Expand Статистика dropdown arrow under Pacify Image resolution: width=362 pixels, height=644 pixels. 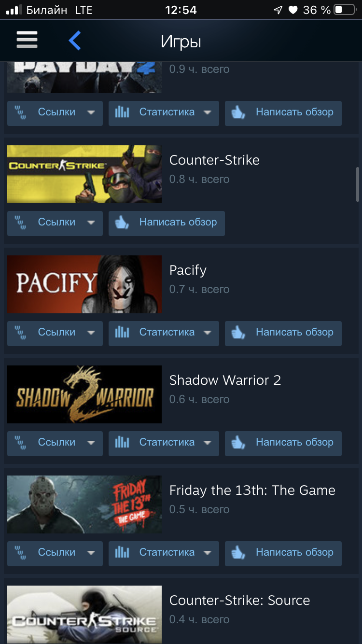[208, 333]
